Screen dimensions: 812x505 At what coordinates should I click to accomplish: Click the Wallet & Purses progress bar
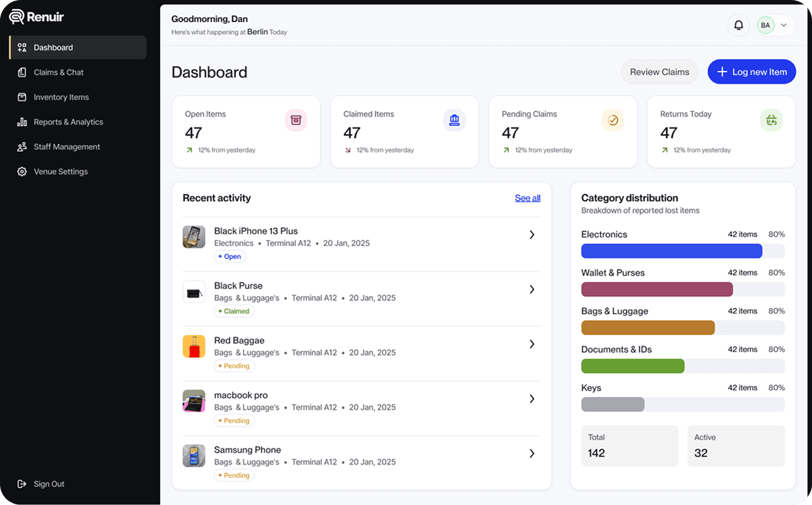tap(657, 290)
